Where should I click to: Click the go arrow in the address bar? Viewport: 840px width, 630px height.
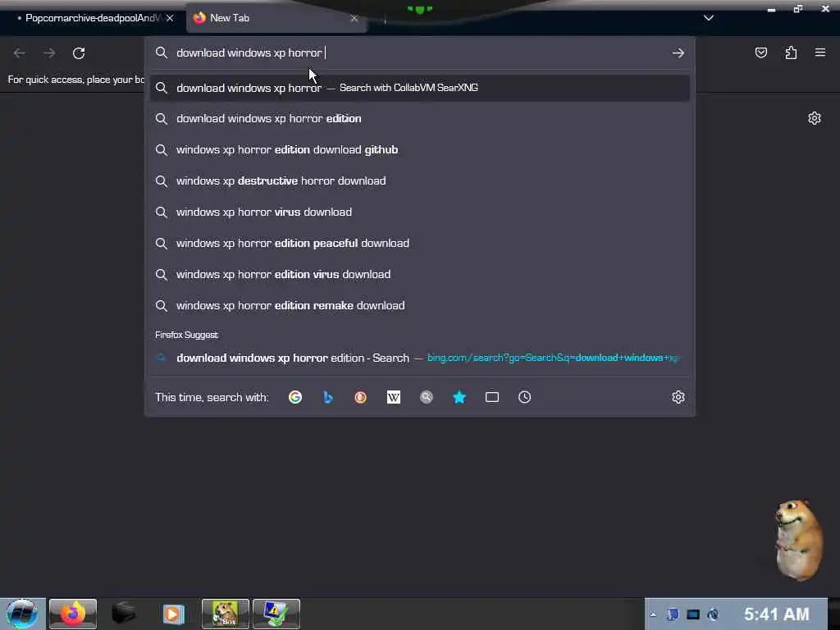pos(678,53)
